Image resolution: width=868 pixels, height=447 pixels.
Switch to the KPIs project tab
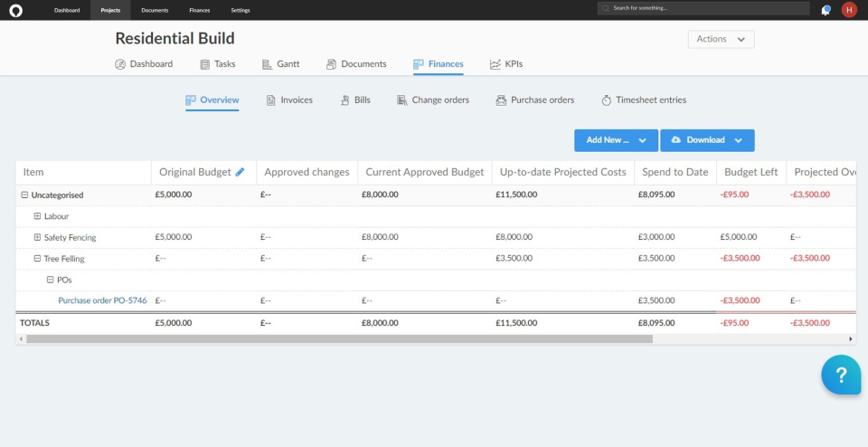(x=506, y=64)
